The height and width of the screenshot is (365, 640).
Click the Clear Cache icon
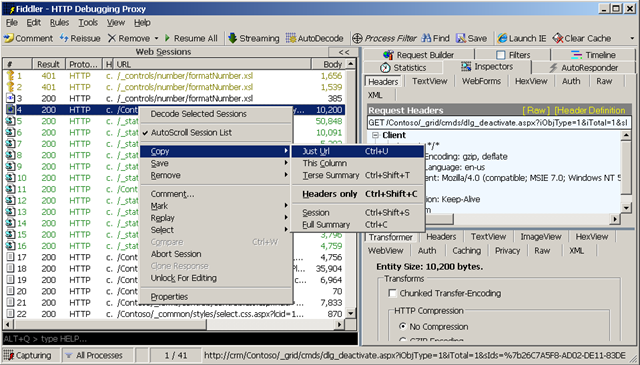[x=558, y=38]
